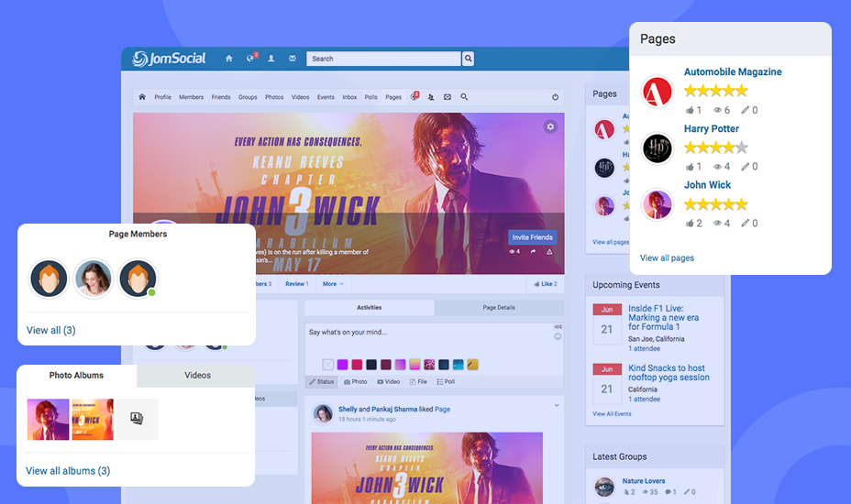The height and width of the screenshot is (504, 851).
Task: Open the Review 1 tab
Action: (x=297, y=284)
